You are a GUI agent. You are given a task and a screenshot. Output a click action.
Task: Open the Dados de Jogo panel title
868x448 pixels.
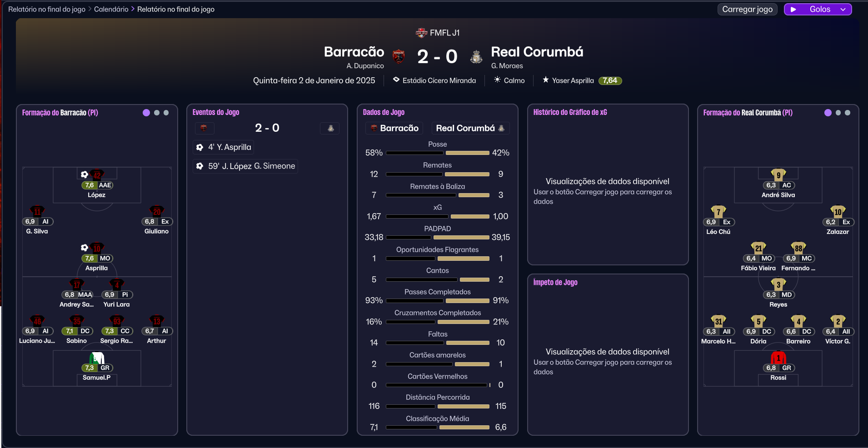(x=384, y=112)
